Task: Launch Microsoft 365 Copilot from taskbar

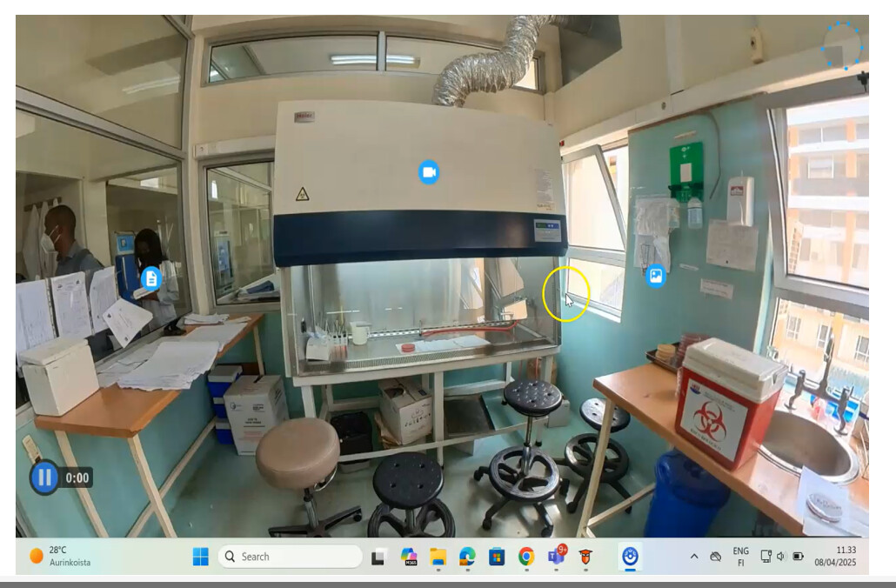Action: (x=408, y=557)
